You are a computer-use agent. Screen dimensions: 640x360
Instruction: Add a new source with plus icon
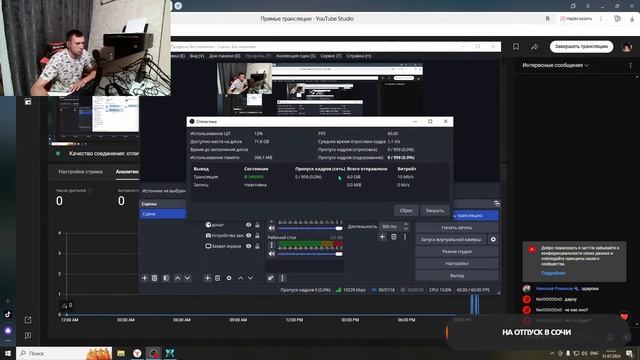pos(207,278)
